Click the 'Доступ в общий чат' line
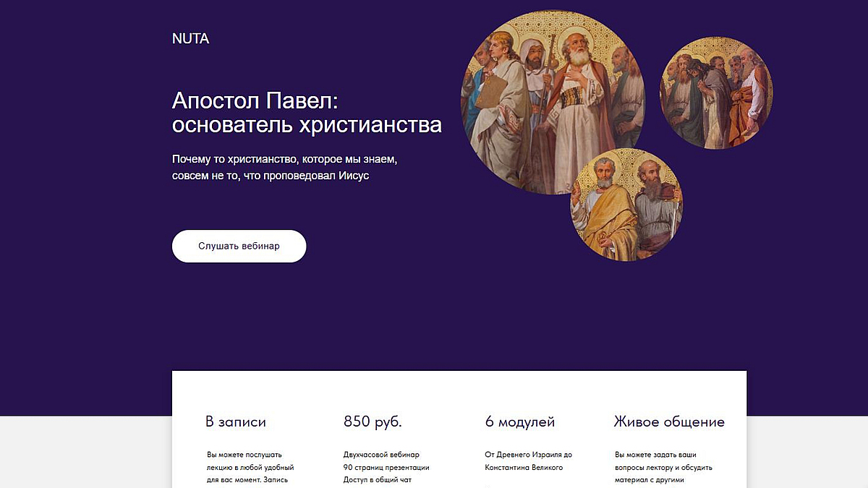This screenshot has height=488, width=868. 378,479
